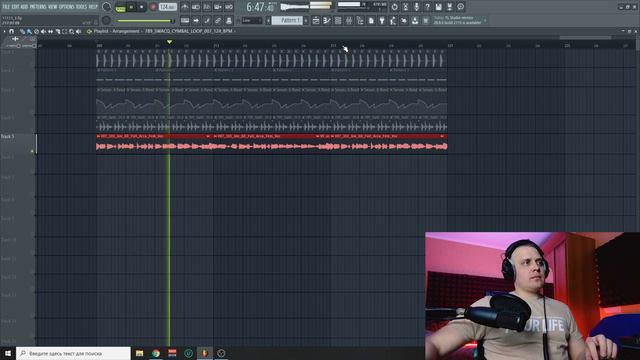Viewport: 640px width, 360px height.
Task: Open the OPTIONS menu
Action: point(67,7)
